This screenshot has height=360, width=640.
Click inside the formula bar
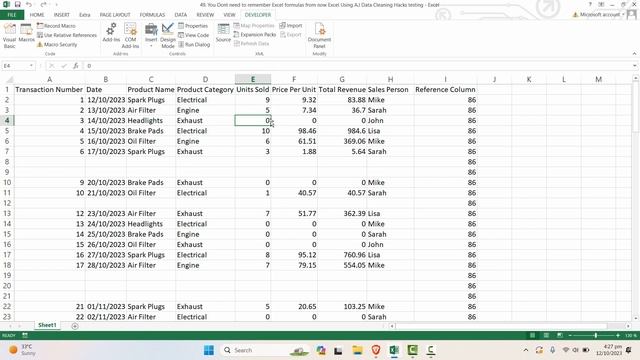click(x=357, y=66)
